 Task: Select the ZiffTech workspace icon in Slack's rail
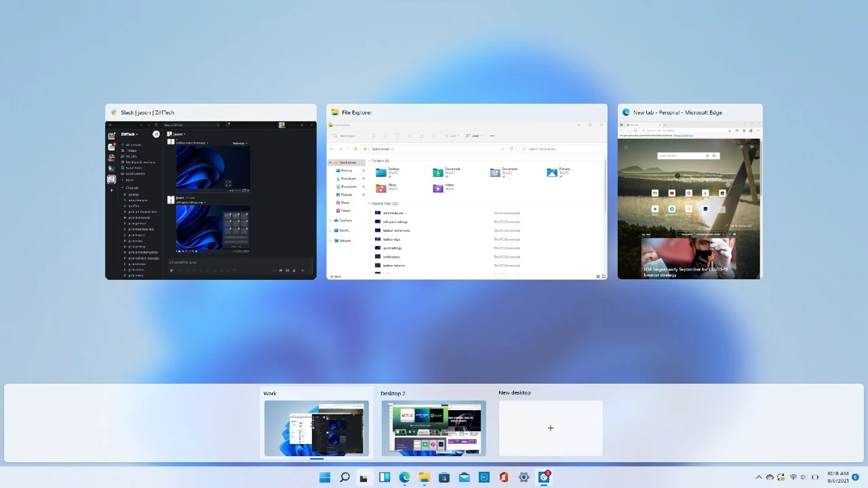tap(111, 179)
